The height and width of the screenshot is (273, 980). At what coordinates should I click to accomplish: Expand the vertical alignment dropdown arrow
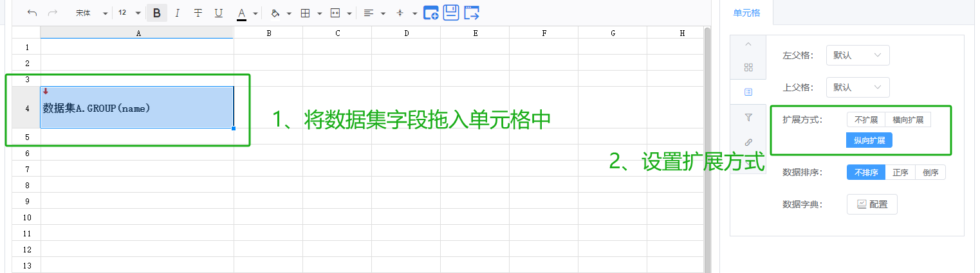coord(414,13)
